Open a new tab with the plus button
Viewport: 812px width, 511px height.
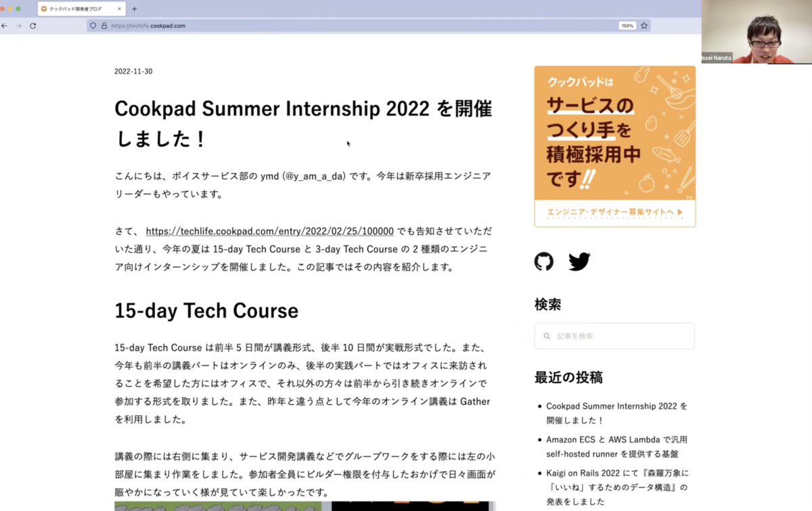134,9
